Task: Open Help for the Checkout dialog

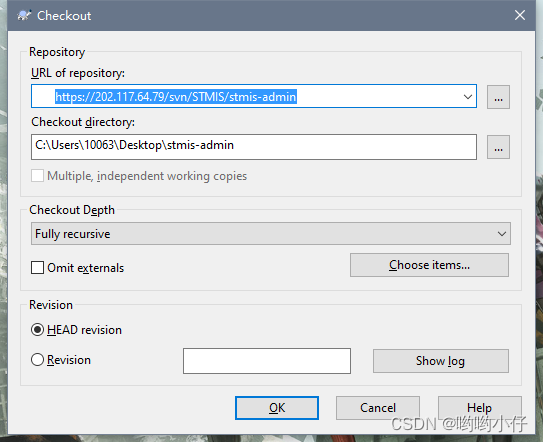Action: [x=480, y=408]
